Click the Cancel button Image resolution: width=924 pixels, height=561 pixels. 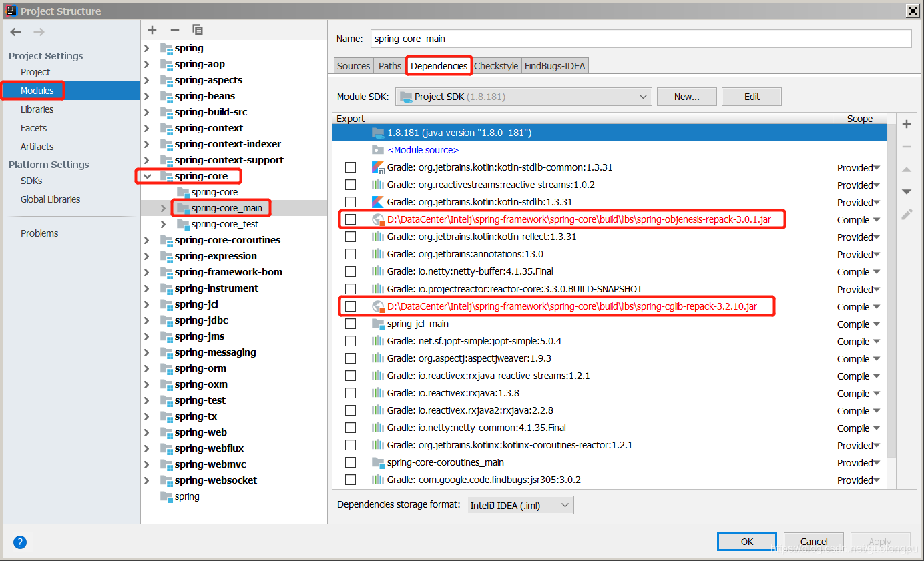(x=814, y=542)
